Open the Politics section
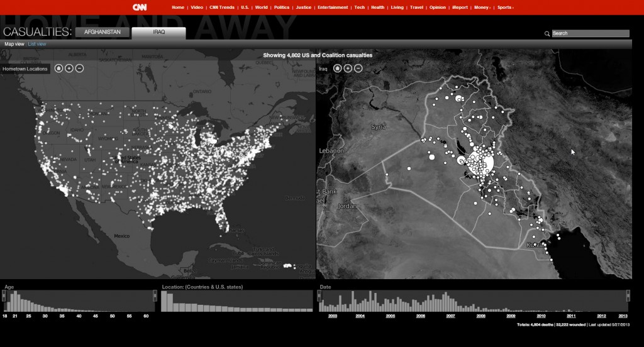 point(282,8)
